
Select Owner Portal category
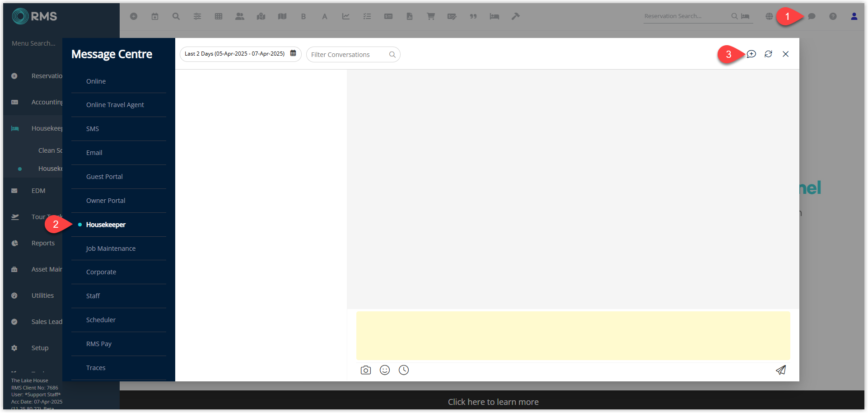(x=106, y=201)
